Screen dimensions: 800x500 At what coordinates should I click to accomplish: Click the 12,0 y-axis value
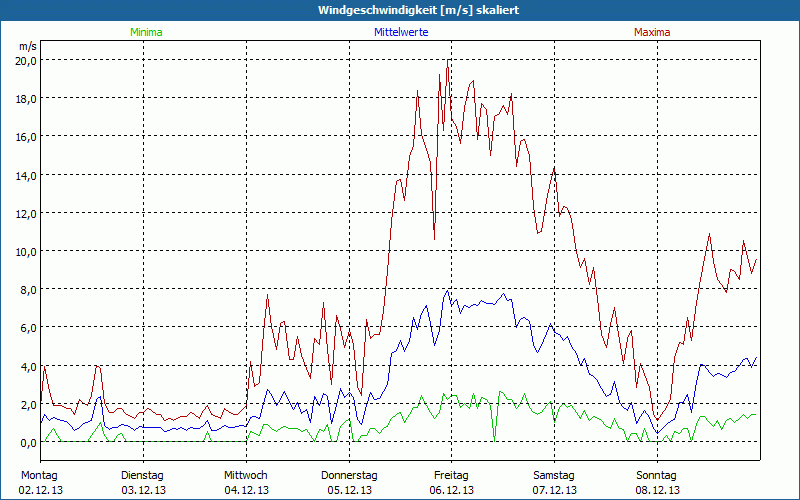click(x=25, y=213)
